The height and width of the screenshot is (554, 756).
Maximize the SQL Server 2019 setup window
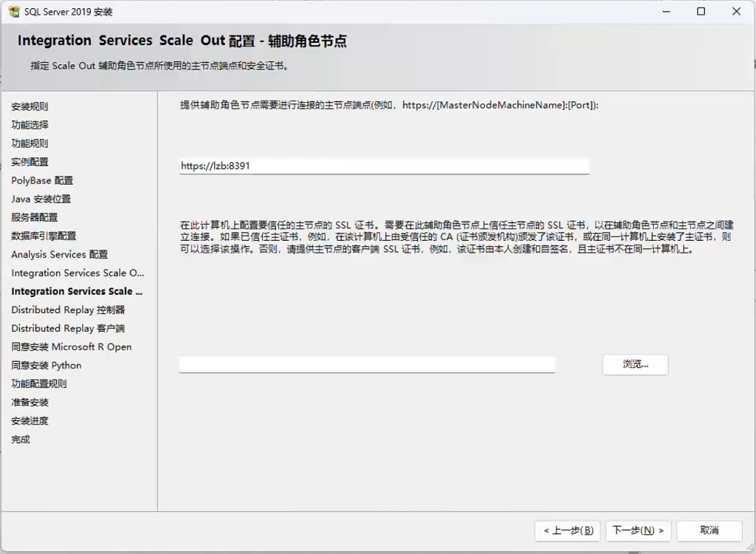[701, 12]
